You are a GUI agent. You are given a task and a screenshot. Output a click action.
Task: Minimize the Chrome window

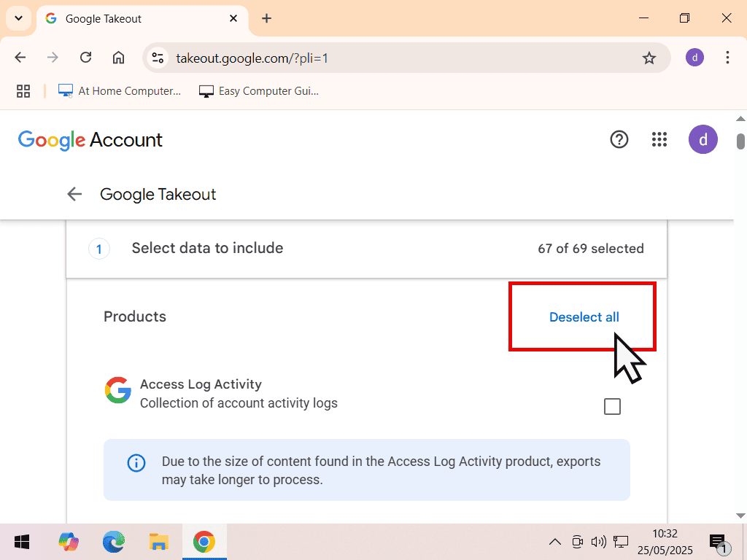tap(643, 18)
